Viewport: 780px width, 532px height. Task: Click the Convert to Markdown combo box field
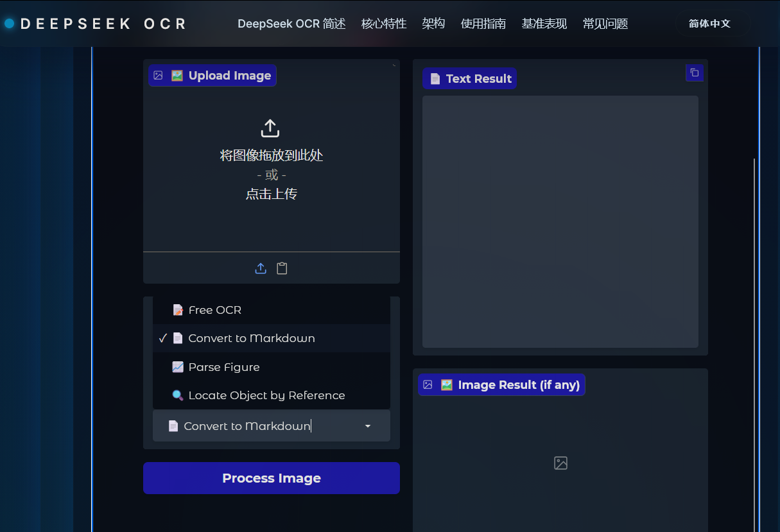271,426
